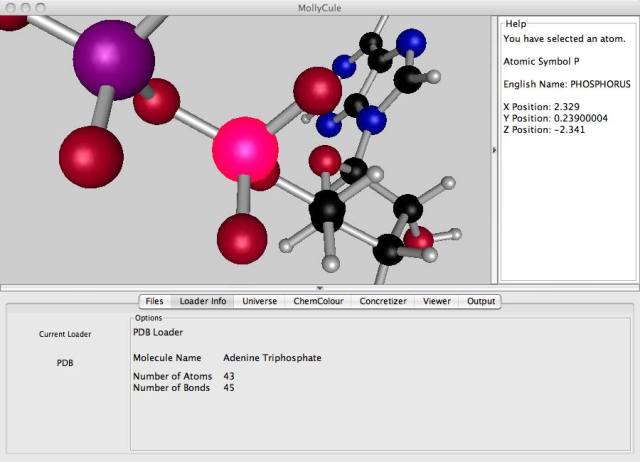This screenshot has width=640, height=462.
Task: Show the Output tab
Action: tap(480, 301)
